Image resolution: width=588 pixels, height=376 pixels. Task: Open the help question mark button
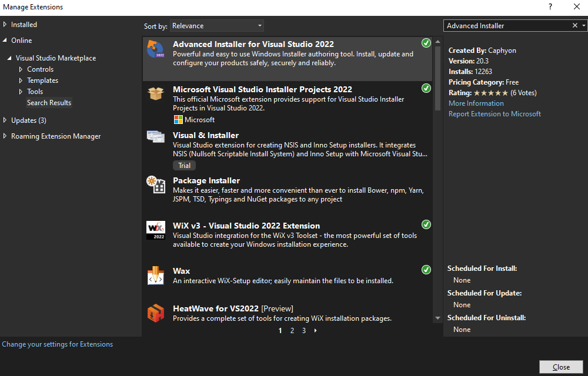(550, 6)
